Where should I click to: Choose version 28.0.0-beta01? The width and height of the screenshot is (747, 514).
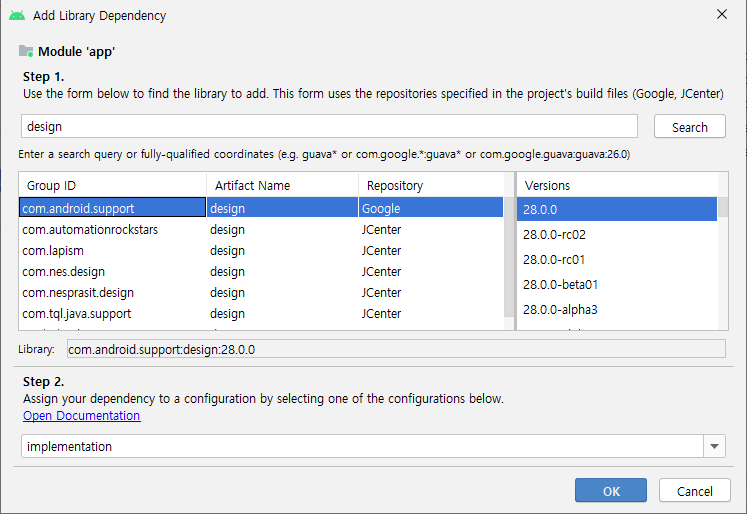coord(617,284)
